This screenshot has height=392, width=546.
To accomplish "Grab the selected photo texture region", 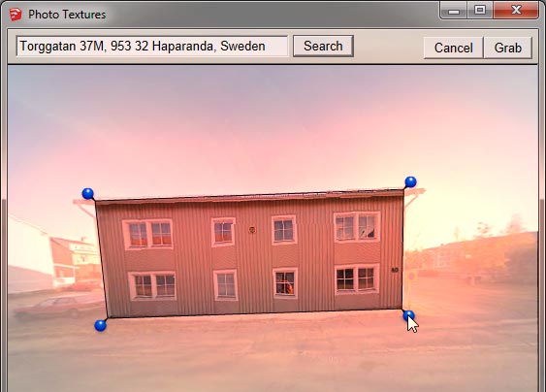I will coord(508,48).
